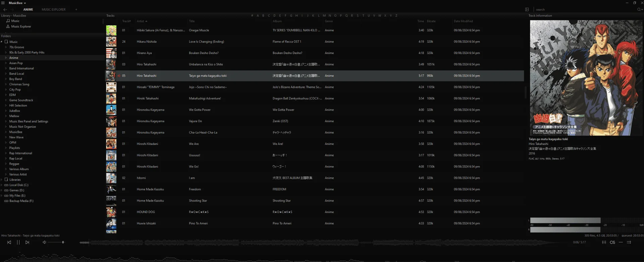Screen dimensions: 644x262
Task: Toggle last.fm scrobbling icon
Action: [612, 242]
